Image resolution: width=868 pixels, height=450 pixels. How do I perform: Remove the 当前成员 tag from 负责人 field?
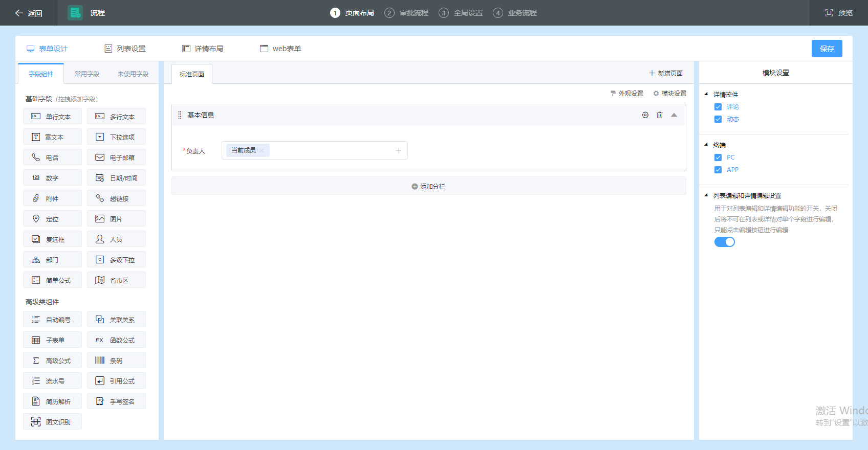pyautogui.click(x=262, y=150)
